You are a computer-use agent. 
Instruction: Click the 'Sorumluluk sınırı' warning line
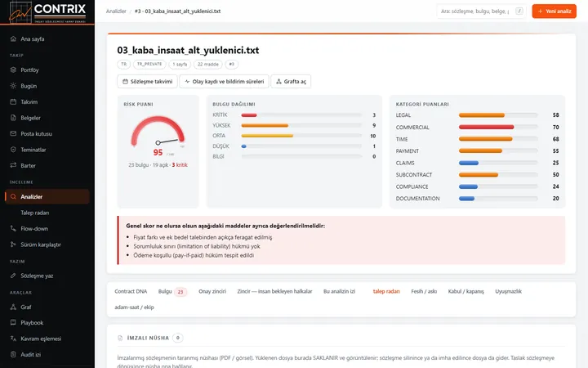(x=197, y=246)
